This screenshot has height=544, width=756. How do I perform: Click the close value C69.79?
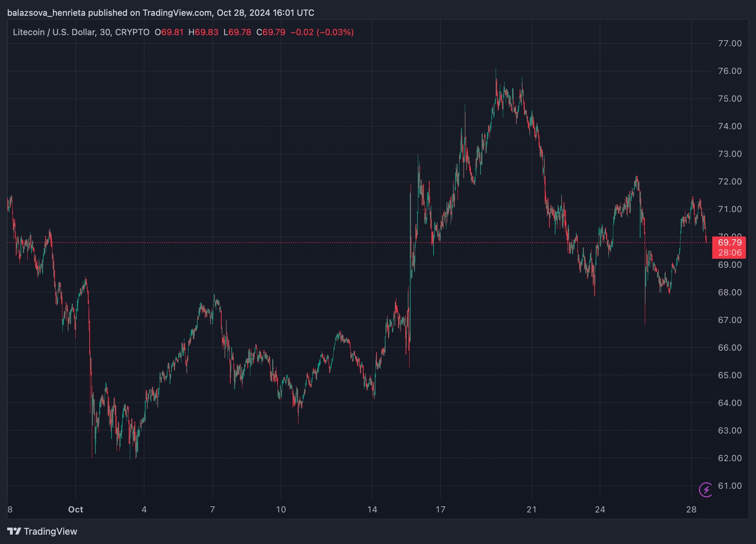(271, 32)
